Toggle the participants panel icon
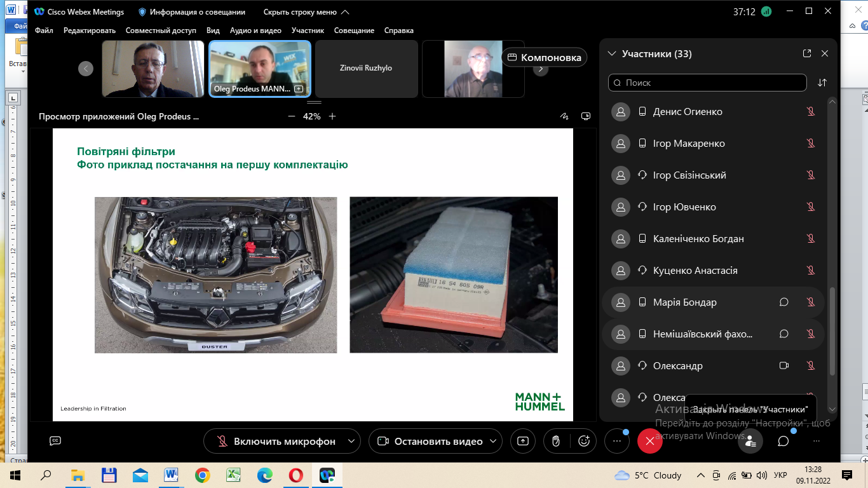The width and height of the screenshot is (868, 488). pos(750,441)
